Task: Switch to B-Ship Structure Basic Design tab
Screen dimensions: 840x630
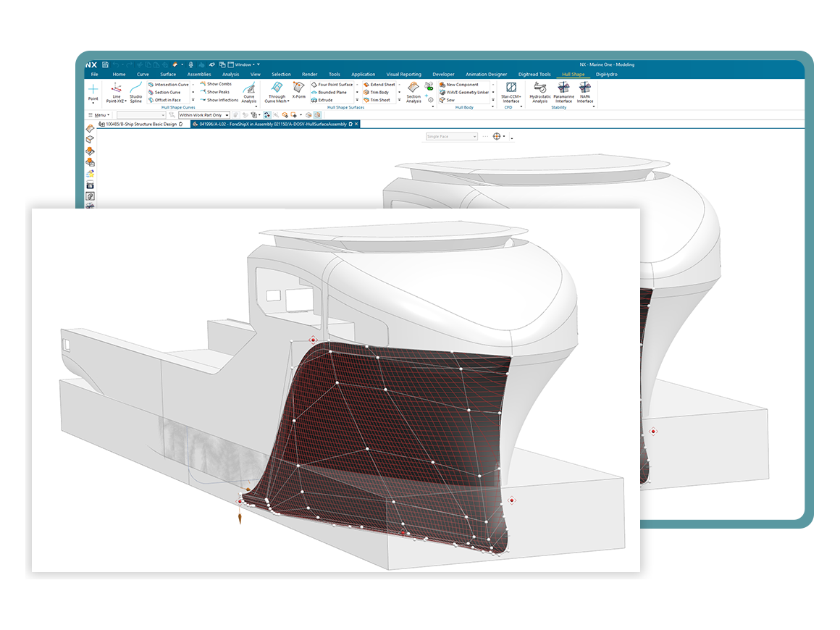Action: (141, 125)
